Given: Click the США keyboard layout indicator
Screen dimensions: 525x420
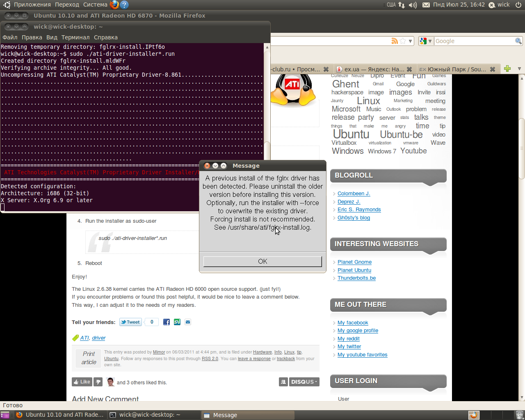Looking at the screenshot, I should [x=391, y=5].
